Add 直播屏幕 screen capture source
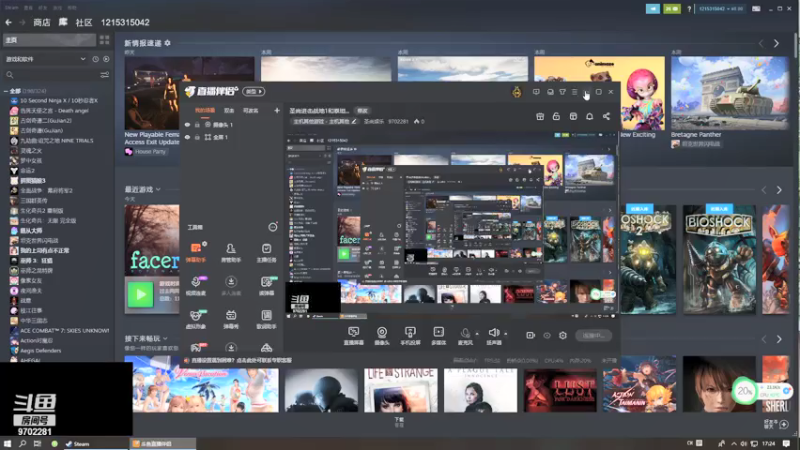800x450 pixels. click(x=354, y=336)
